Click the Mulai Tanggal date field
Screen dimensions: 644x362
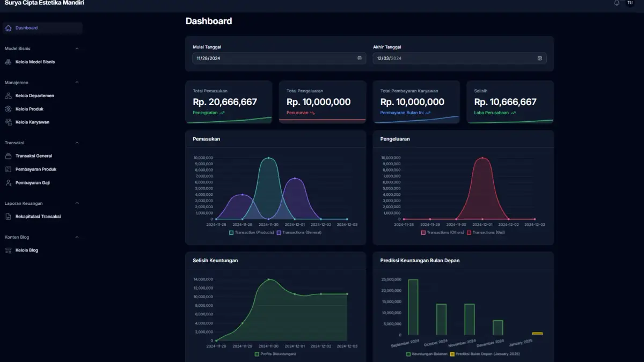(x=279, y=58)
